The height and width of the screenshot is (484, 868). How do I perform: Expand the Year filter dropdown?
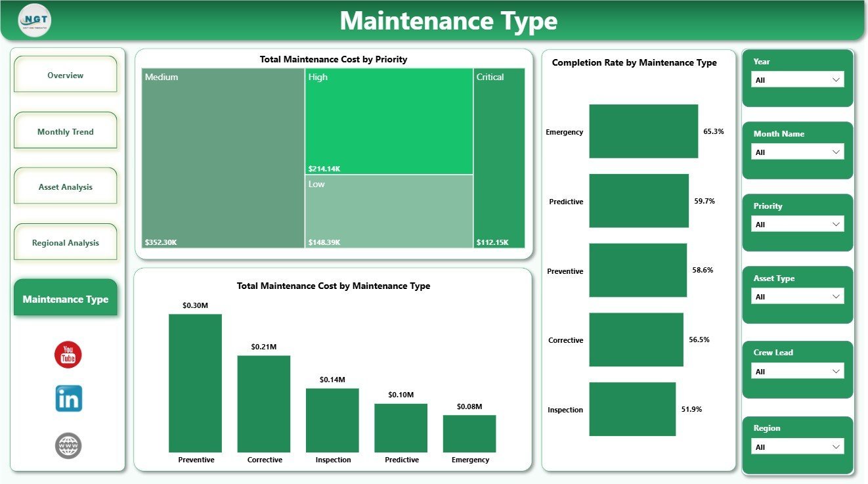click(x=797, y=79)
